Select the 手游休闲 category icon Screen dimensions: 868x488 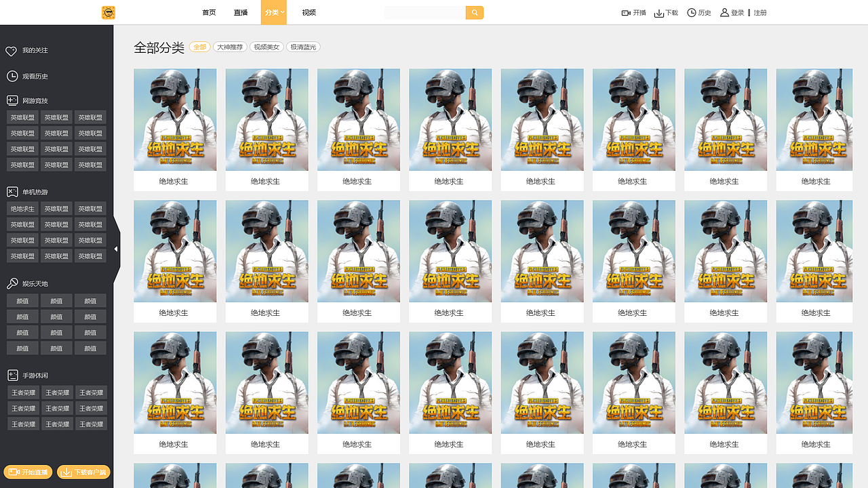coord(12,375)
